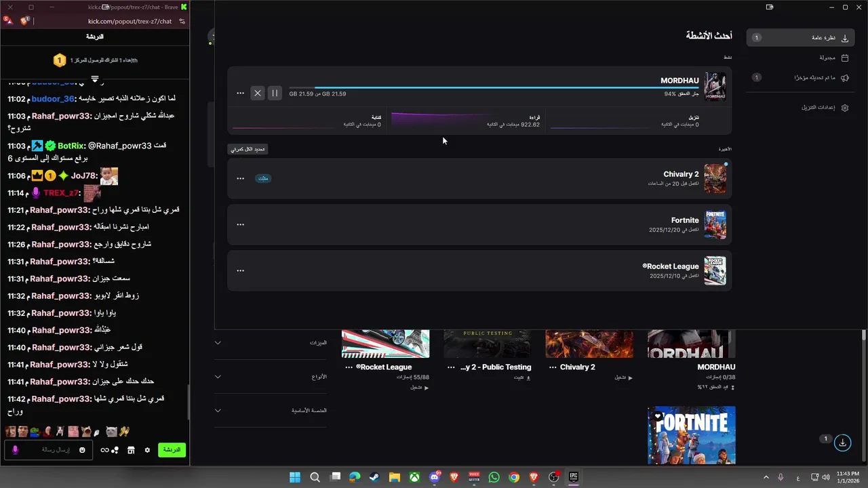
Task: Click username JoJ78 in Kick chat
Action: (85, 176)
